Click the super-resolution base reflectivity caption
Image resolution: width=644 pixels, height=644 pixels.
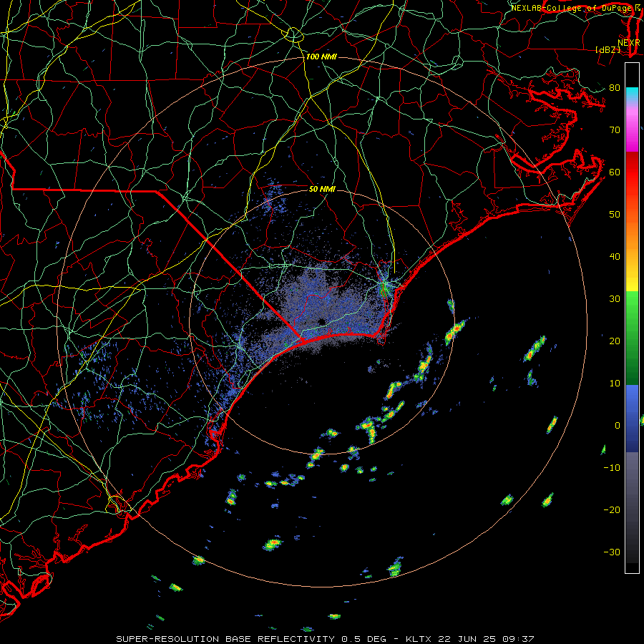(x=325, y=639)
